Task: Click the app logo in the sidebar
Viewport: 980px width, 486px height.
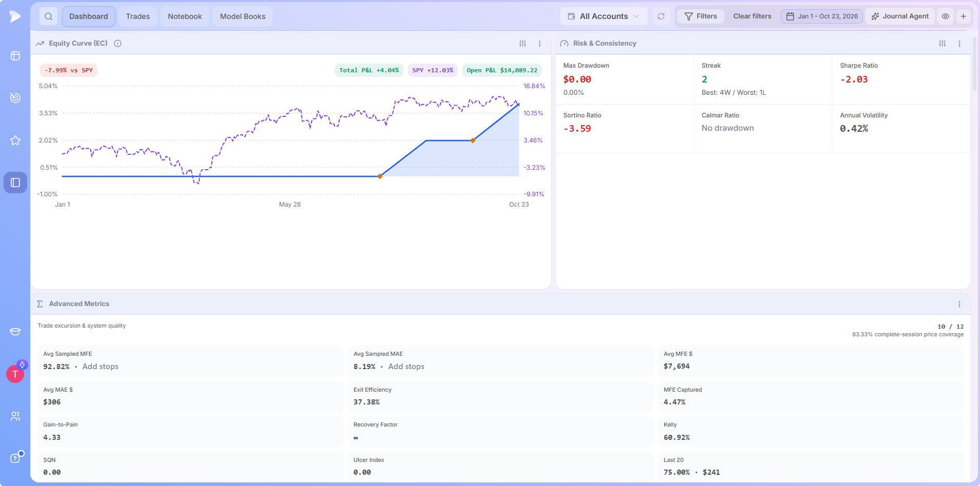Action: click(15, 16)
